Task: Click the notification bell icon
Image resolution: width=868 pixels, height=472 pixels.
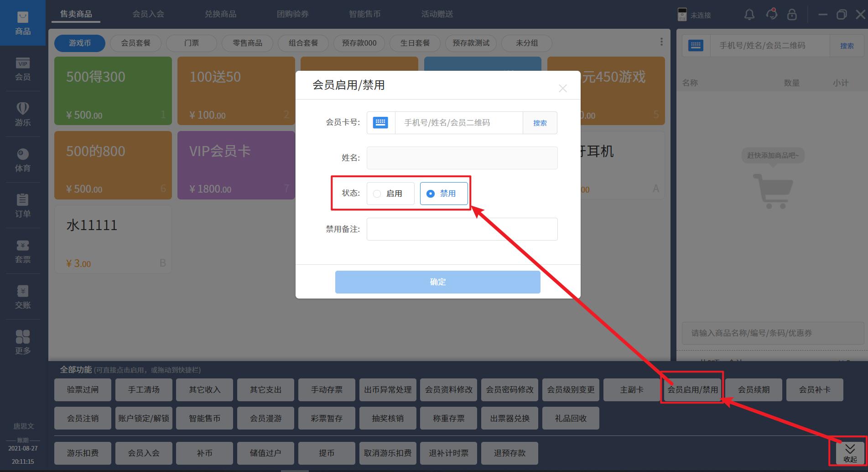Action: (x=749, y=15)
